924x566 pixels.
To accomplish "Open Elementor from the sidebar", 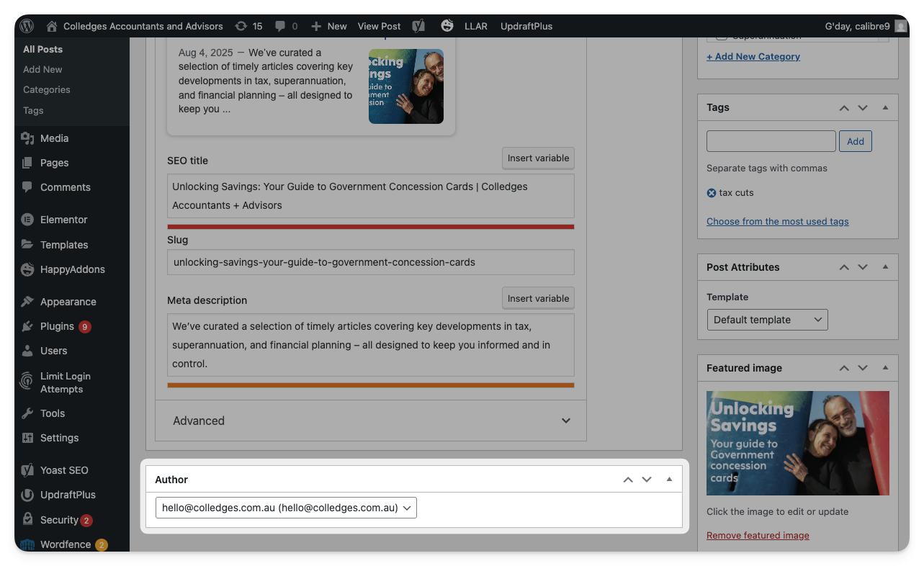I will pos(63,220).
